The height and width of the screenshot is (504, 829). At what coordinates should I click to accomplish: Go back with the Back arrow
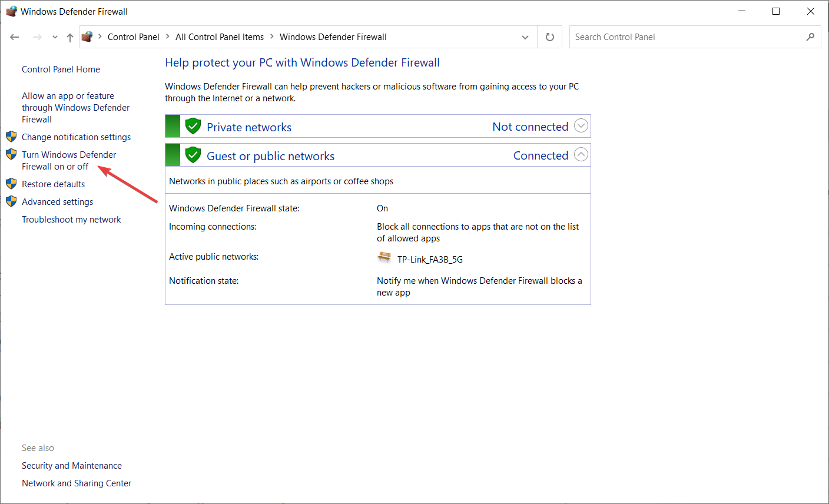click(15, 37)
